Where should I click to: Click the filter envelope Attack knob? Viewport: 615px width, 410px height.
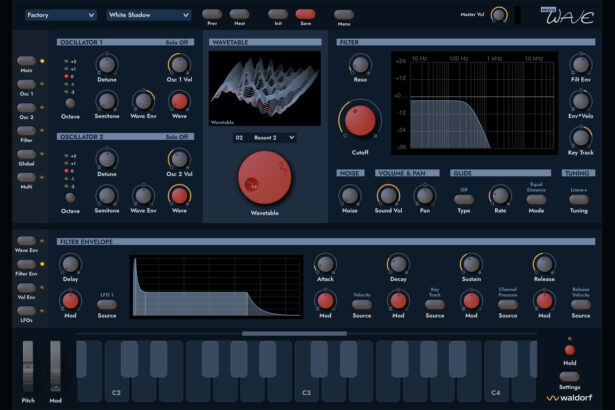pyautogui.click(x=325, y=264)
